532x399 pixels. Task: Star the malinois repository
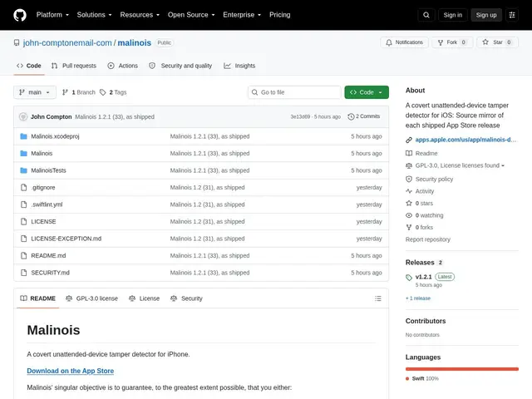(x=497, y=42)
